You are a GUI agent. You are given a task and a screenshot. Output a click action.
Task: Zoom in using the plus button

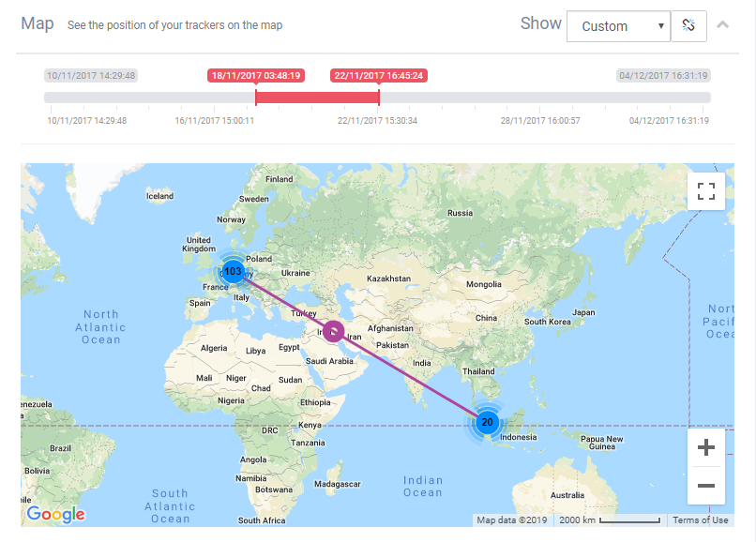[706, 447]
